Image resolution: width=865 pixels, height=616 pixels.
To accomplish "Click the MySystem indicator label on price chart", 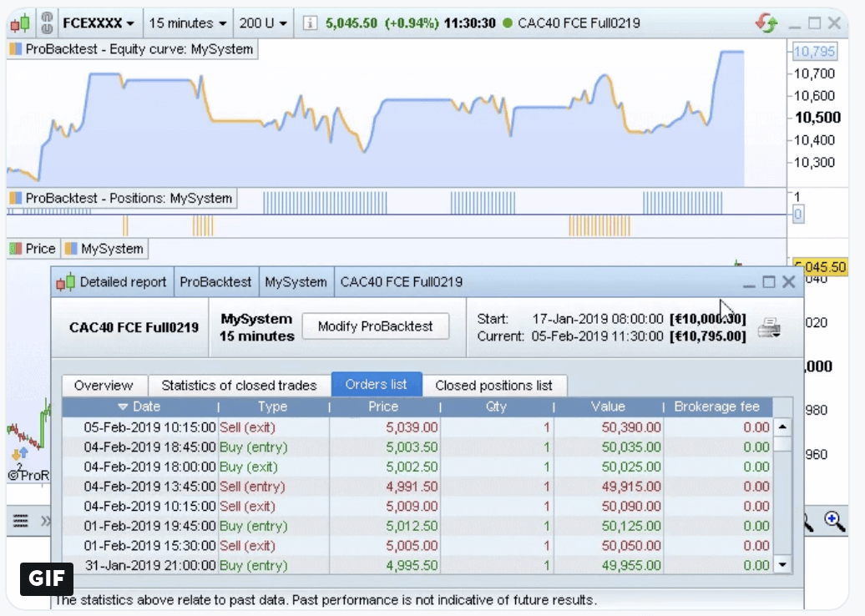I will click(x=104, y=249).
